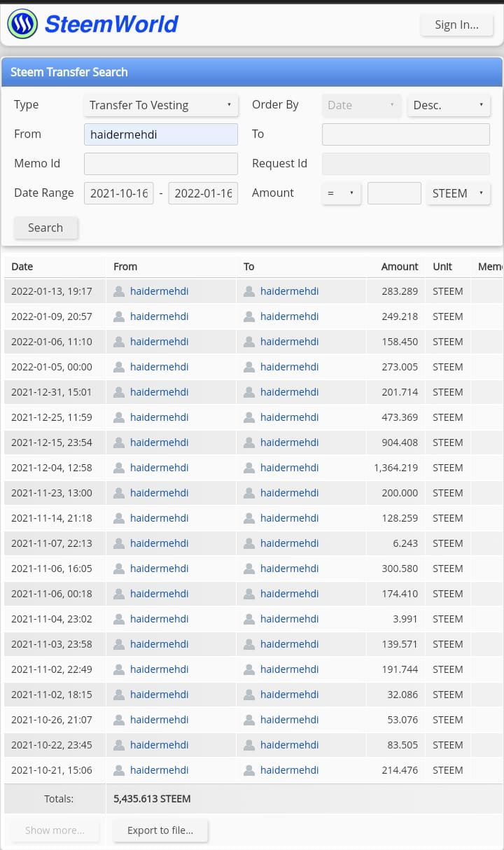The width and height of the screenshot is (504, 850).
Task: Open the Type dropdown showing Transfer To Vesting
Action: tap(160, 105)
